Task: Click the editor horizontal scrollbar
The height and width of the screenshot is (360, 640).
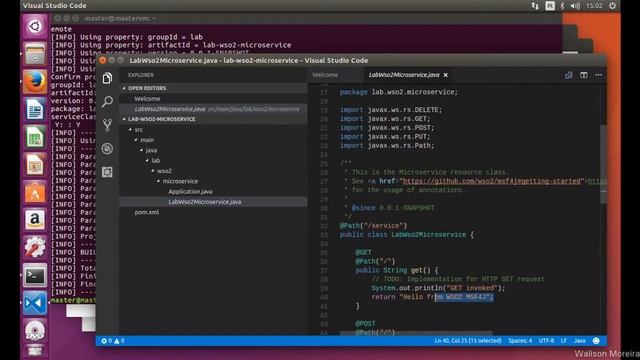Action: pos(416,333)
